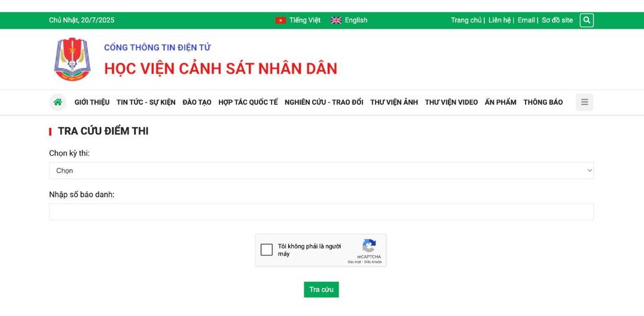Open the GIỚI THIỆU menu
644x316 pixels.
click(92, 102)
